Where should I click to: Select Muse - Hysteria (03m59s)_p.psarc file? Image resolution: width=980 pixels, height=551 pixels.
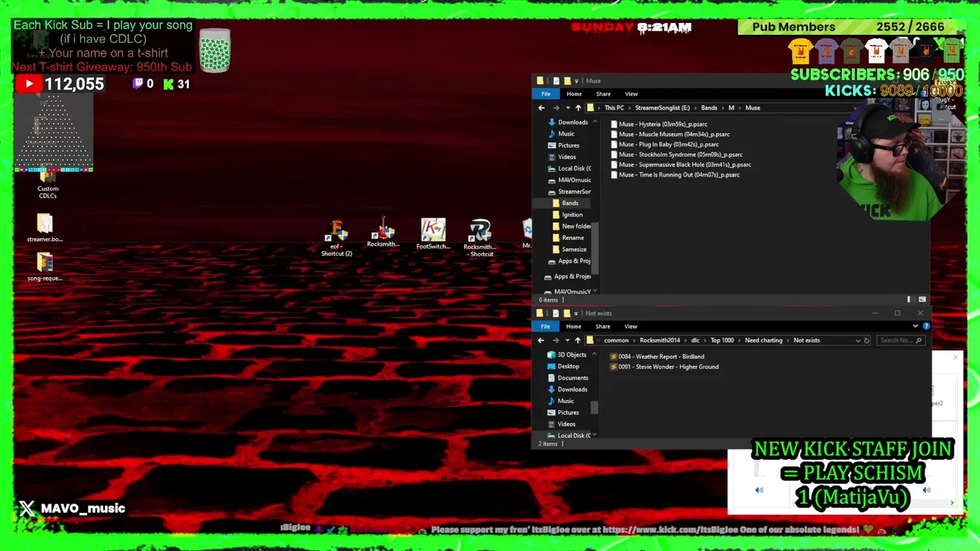tap(658, 124)
